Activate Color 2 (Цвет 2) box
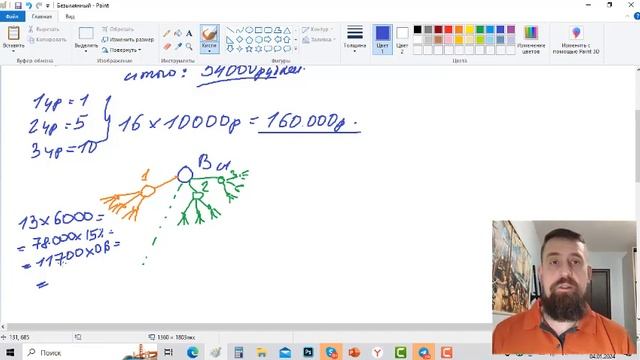Screen dimensions: 640x360 click(402, 39)
